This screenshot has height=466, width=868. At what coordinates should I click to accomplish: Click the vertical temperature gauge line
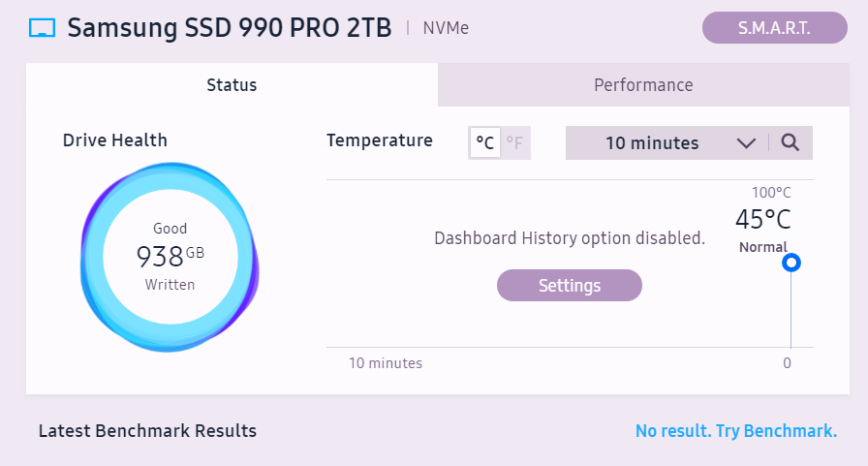pyautogui.click(x=791, y=310)
